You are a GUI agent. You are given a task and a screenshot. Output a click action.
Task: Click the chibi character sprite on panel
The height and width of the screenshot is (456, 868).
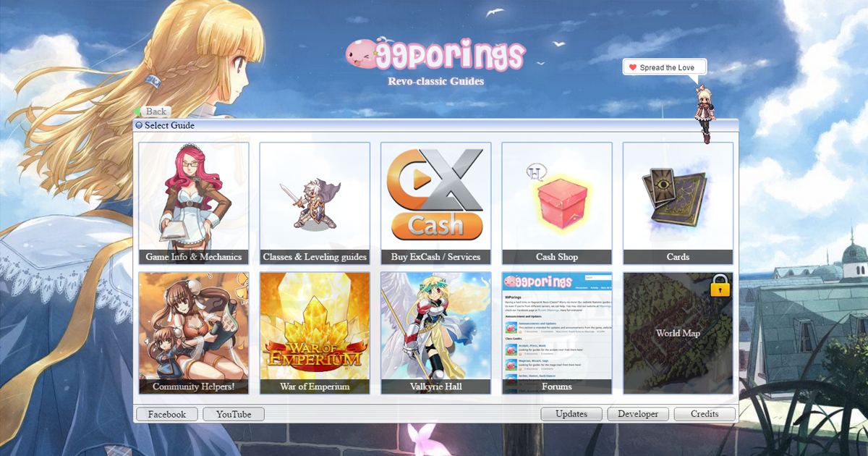[x=704, y=114]
